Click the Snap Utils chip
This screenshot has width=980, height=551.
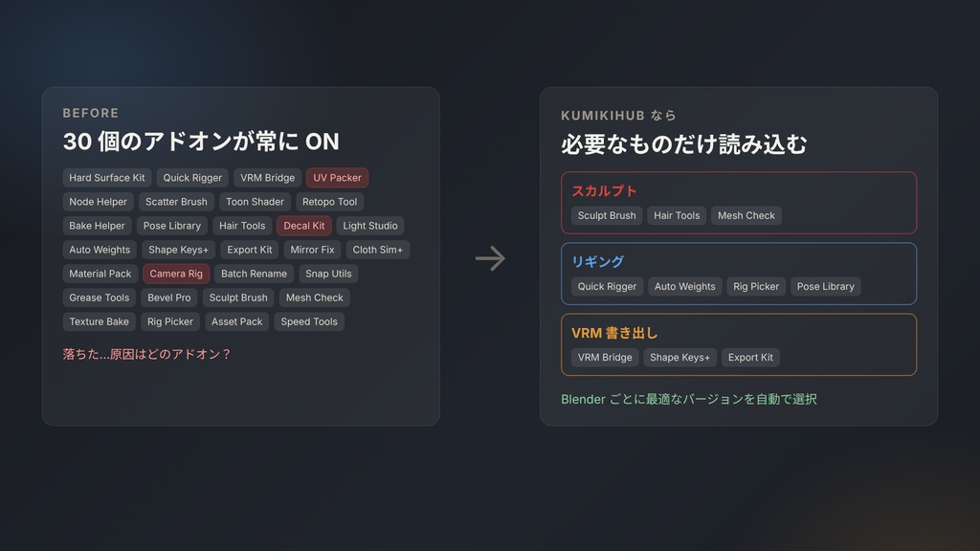pyautogui.click(x=328, y=274)
